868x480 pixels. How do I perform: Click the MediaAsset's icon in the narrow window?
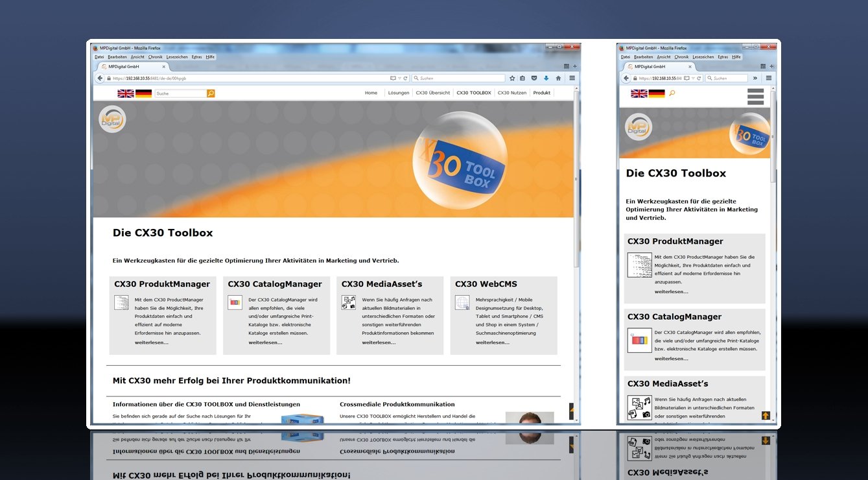coord(640,407)
